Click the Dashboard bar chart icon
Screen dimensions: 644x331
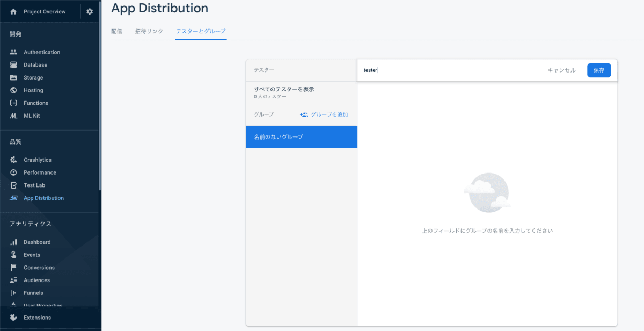[x=14, y=242]
